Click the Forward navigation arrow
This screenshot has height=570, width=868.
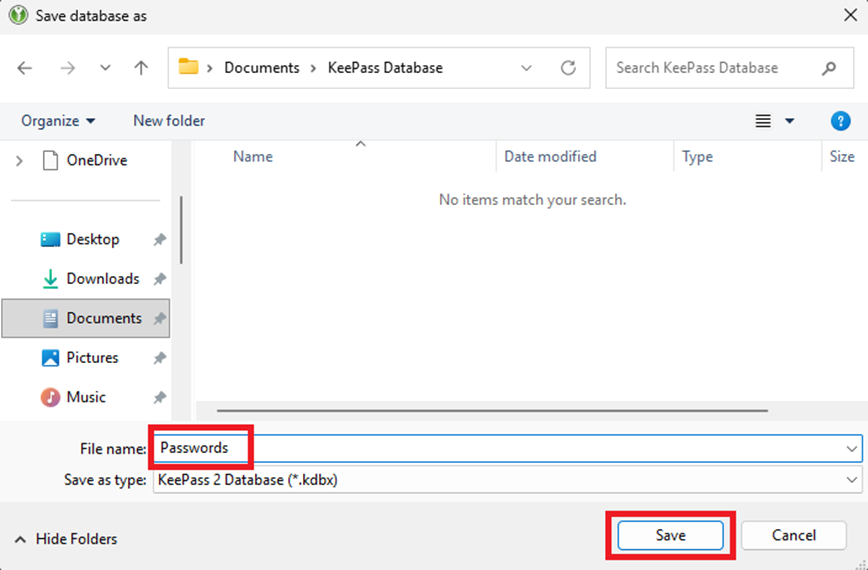coord(67,68)
